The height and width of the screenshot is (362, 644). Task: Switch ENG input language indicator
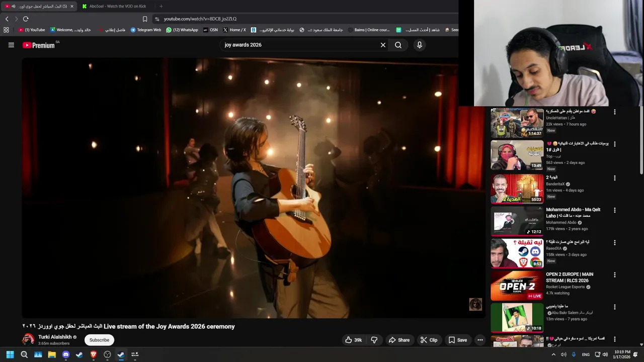[x=586, y=354]
